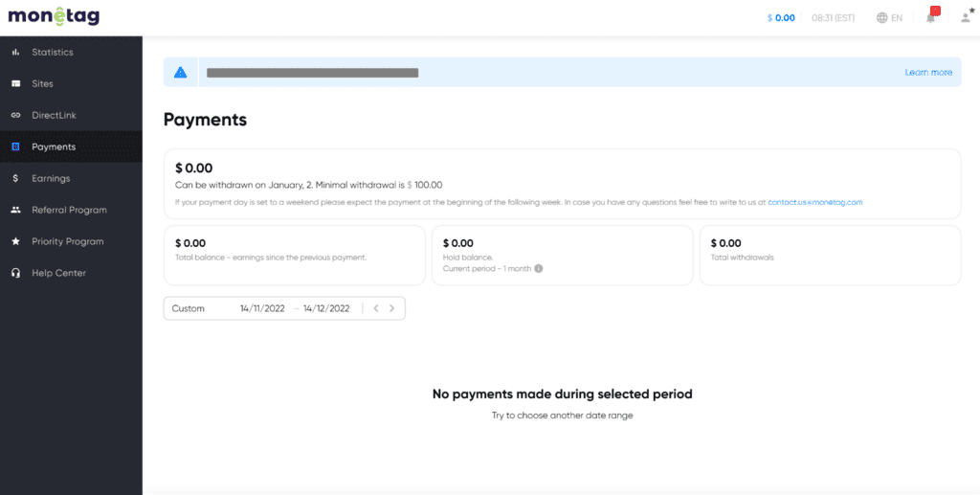
Task: Click the Sites icon in sidebar
Action: [x=15, y=83]
